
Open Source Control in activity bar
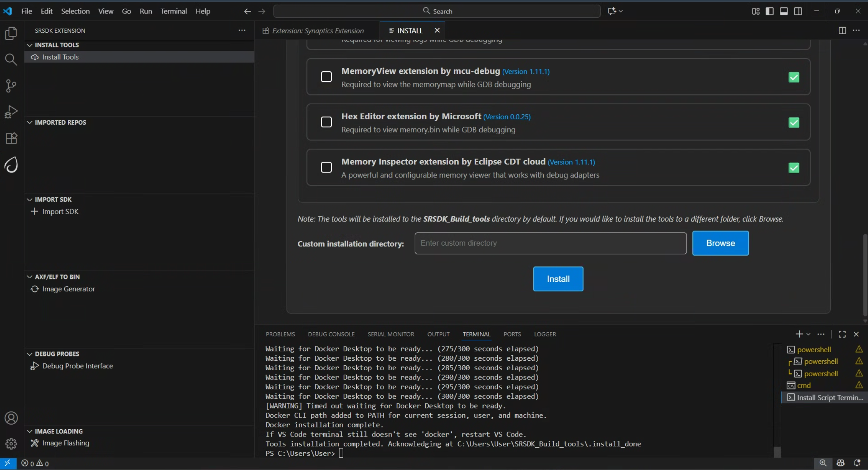11,85
